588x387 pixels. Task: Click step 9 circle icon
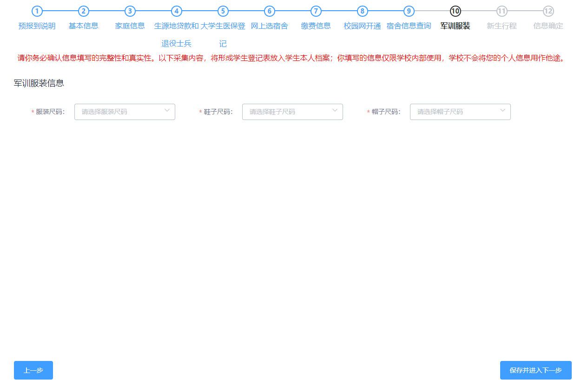coord(409,11)
